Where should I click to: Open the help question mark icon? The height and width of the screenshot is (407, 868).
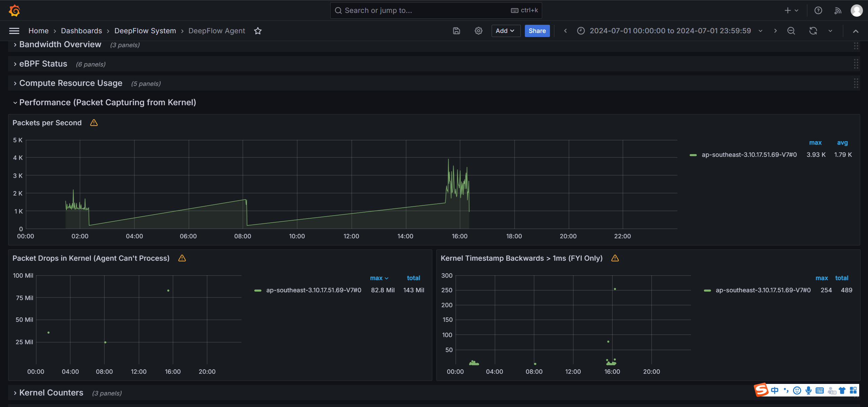click(x=818, y=11)
